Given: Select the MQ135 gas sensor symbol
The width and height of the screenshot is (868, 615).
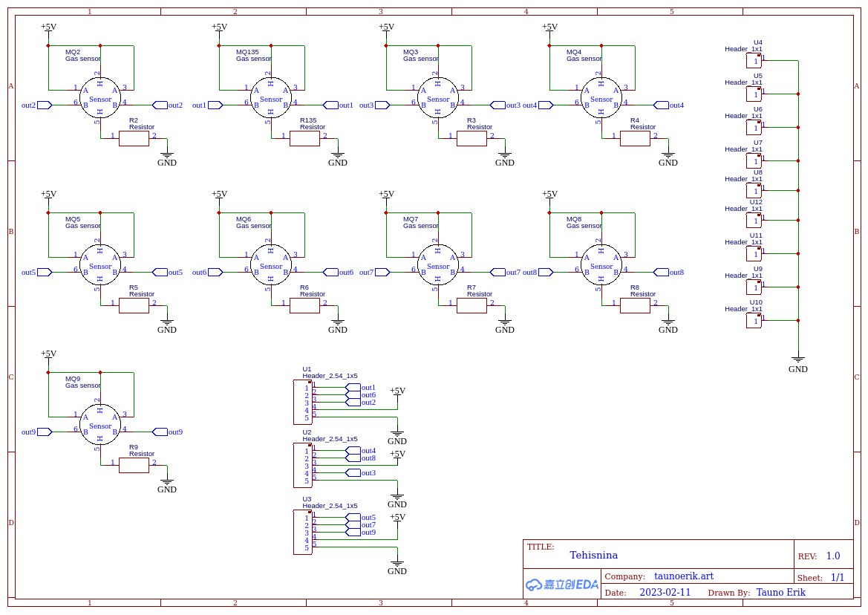Looking at the screenshot, I should (x=271, y=98).
